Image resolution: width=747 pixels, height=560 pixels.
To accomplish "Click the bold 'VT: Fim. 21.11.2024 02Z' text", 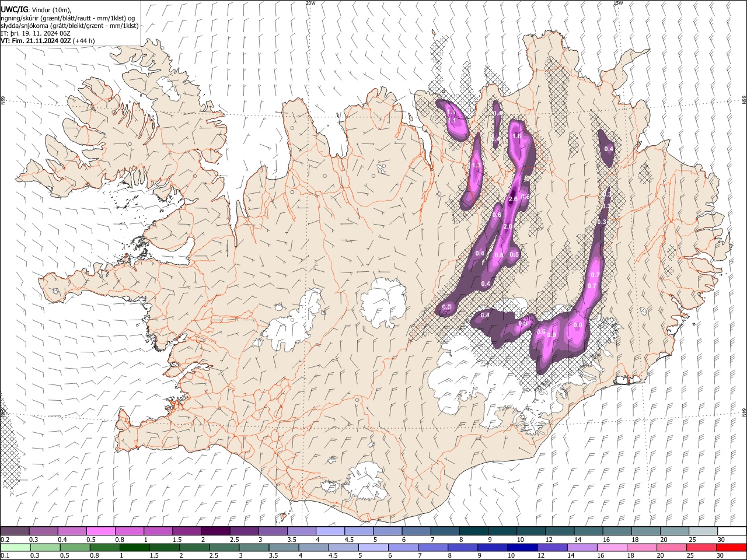I will pos(36,41).
